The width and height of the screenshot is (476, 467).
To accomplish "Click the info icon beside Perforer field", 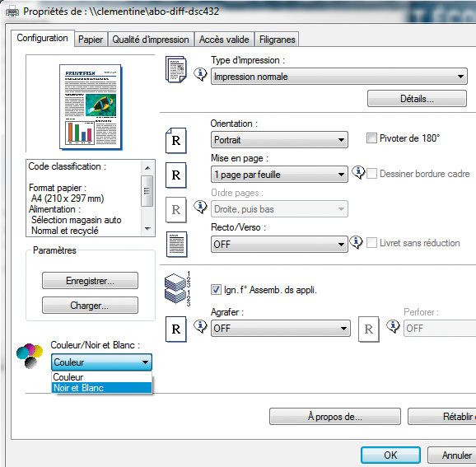I will pos(393,326).
